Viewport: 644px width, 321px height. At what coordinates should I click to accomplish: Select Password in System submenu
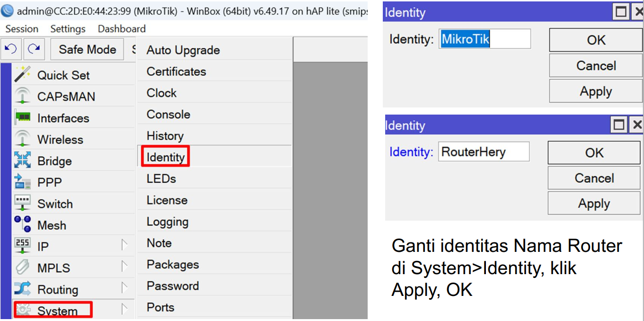tap(214, 286)
